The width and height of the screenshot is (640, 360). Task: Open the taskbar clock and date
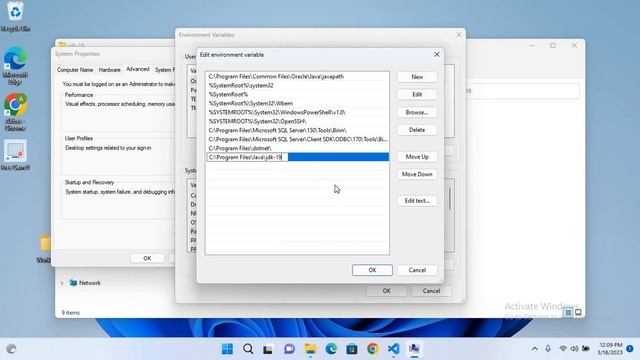610,349
